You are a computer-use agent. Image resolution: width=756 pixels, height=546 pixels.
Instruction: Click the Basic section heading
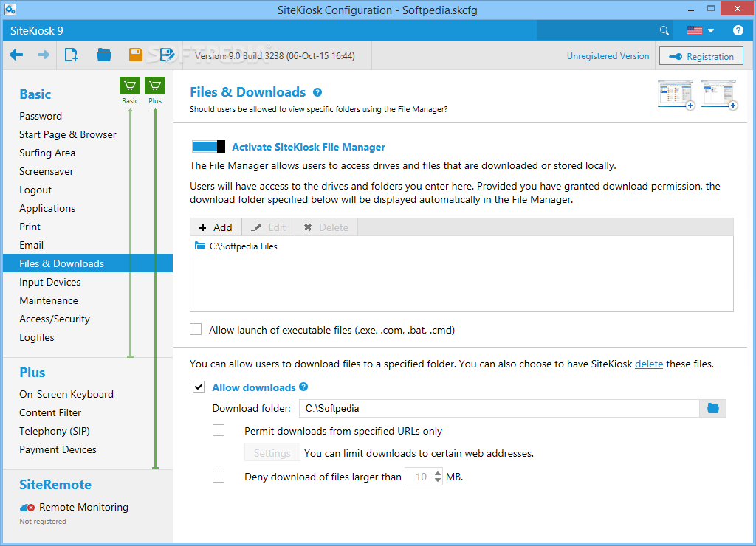[35, 94]
